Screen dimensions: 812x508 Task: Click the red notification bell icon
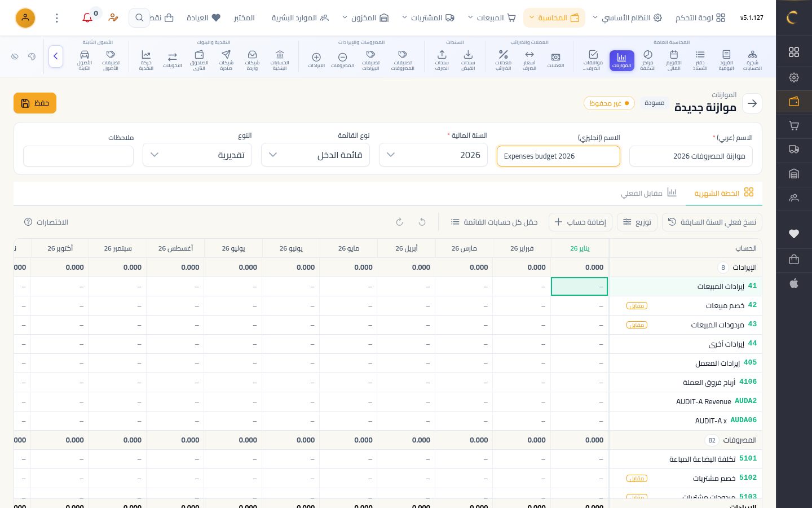click(x=87, y=18)
